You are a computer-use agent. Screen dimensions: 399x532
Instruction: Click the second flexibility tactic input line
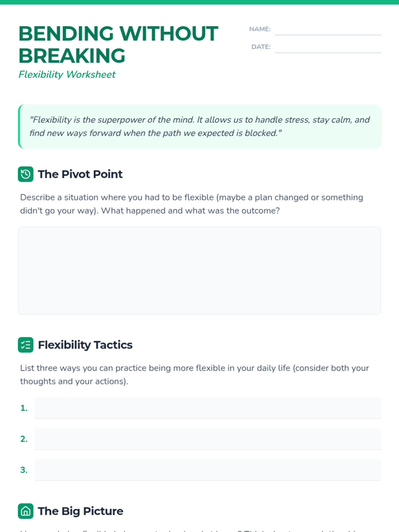pyautogui.click(x=208, y=439)
